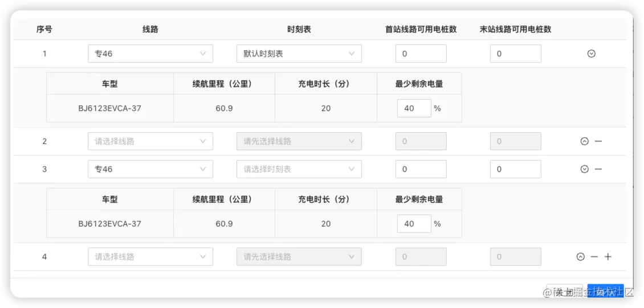
Task: Remove row 3 with its minus icon
Action: coord(598,169)
